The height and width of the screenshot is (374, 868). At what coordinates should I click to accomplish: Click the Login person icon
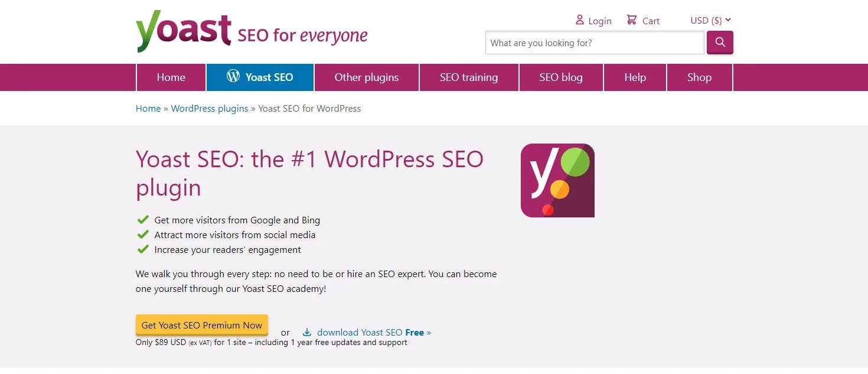point(580,20)
